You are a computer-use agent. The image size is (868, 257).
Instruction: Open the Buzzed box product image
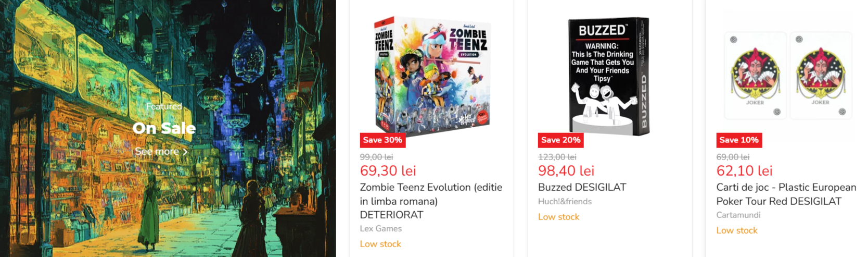609,76
